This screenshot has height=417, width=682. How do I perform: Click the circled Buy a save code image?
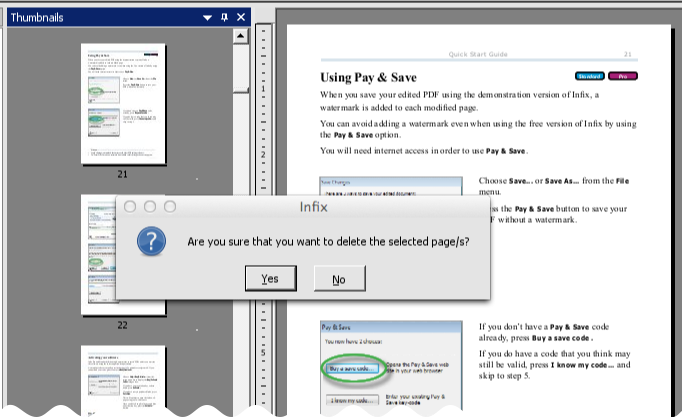351,368
